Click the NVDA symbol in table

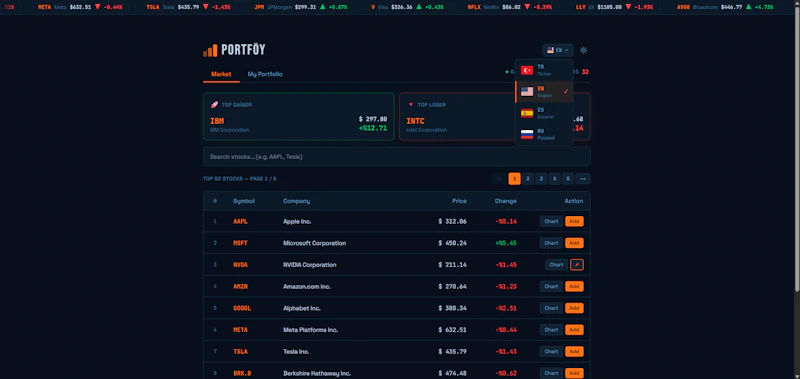click(240, 265)
